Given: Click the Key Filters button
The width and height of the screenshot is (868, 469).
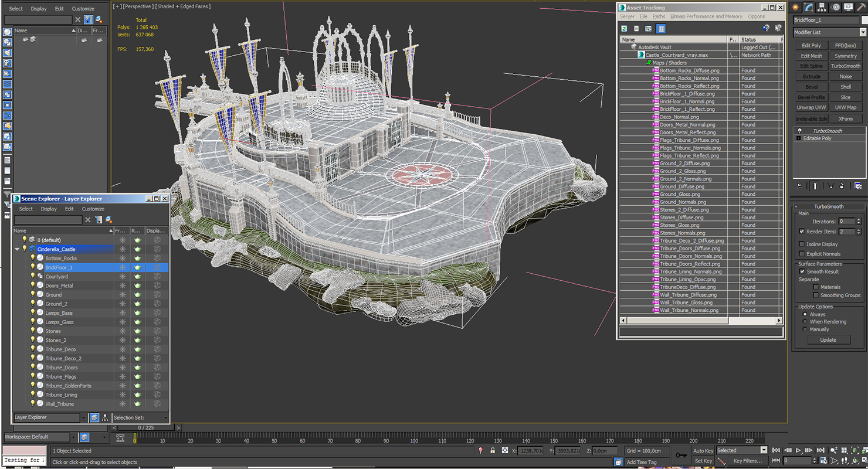Looking at the screenshot, I should [747, 461].
